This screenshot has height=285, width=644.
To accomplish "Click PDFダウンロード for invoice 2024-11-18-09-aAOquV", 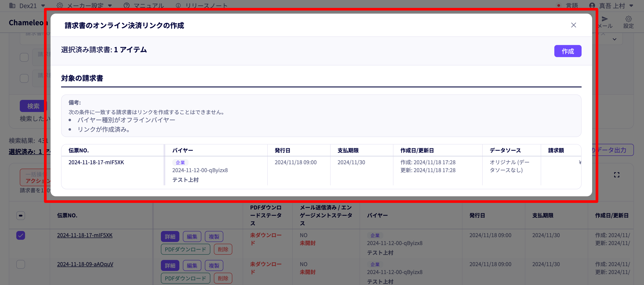I will [186, 278].
